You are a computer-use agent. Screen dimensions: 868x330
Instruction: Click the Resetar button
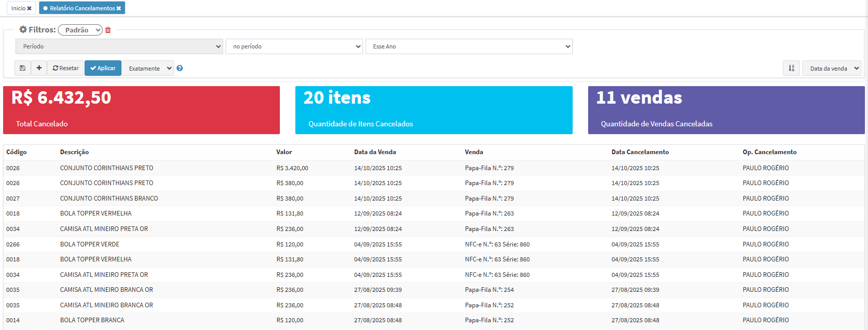(x=66, y=68)
